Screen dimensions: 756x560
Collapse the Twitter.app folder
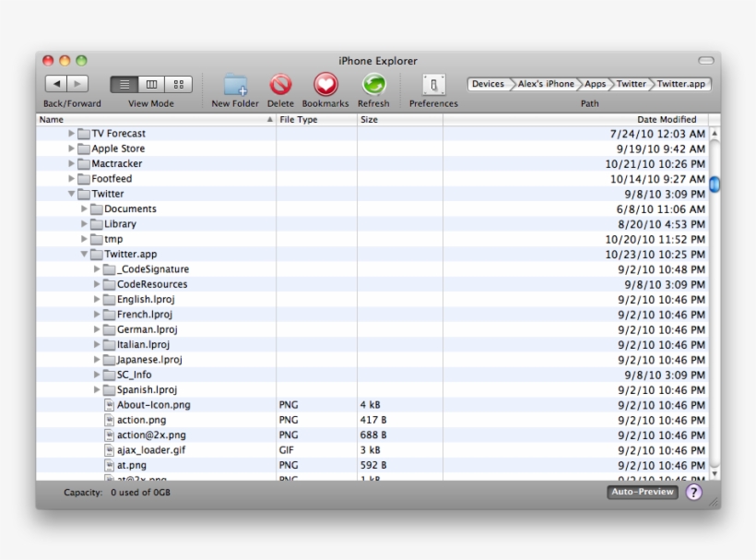point(85,253)
